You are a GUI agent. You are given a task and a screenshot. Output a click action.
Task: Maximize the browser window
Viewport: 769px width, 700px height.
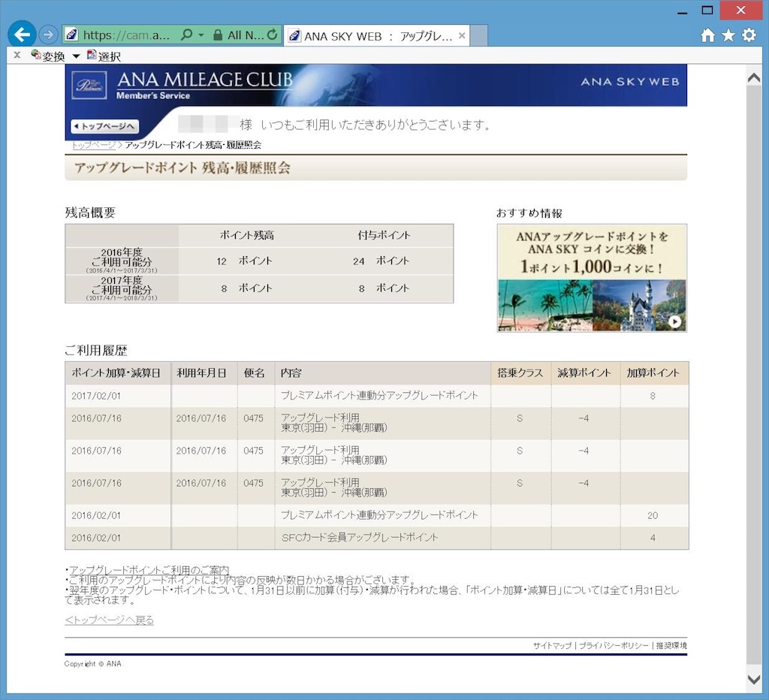pyautogui.click(x=707, y=11)
